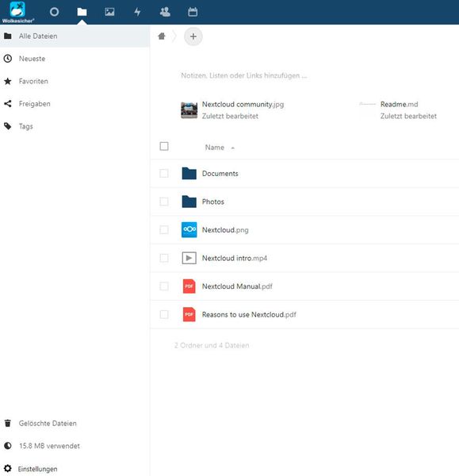The height and width of the screenshot is (476, 459).
Task: Click the Wolkesicher logo
Action: click(18, 12)
